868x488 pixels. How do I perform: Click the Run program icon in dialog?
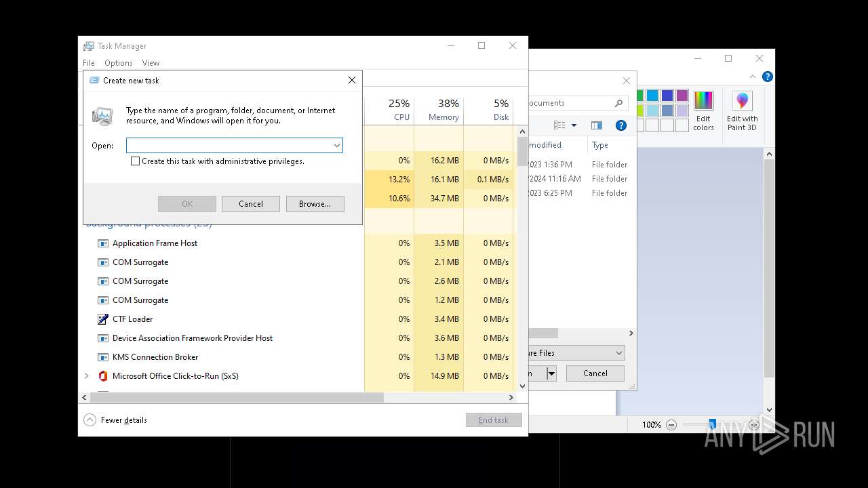[x=102, y=117]
